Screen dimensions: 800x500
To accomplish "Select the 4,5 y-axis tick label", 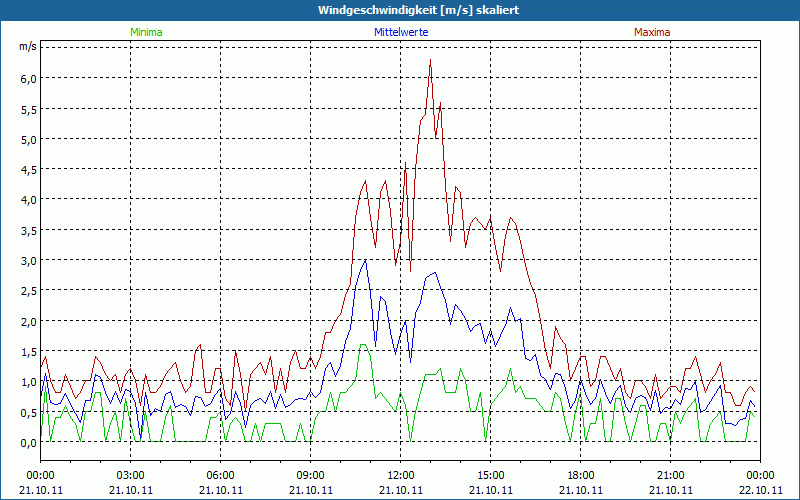I will (27, 169).
